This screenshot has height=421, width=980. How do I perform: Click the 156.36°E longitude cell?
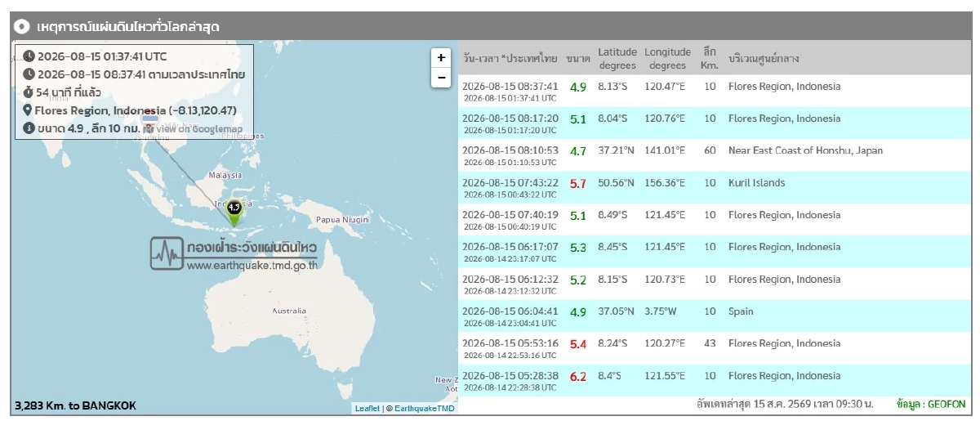pyautogui.click(x=665, y=182)
